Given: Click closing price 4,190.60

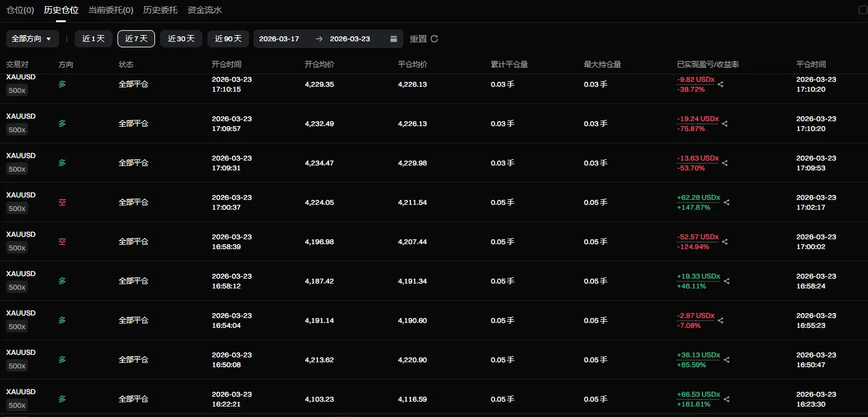Looking at the screenshot, I should pyautogui.click(x=412, y=320).
